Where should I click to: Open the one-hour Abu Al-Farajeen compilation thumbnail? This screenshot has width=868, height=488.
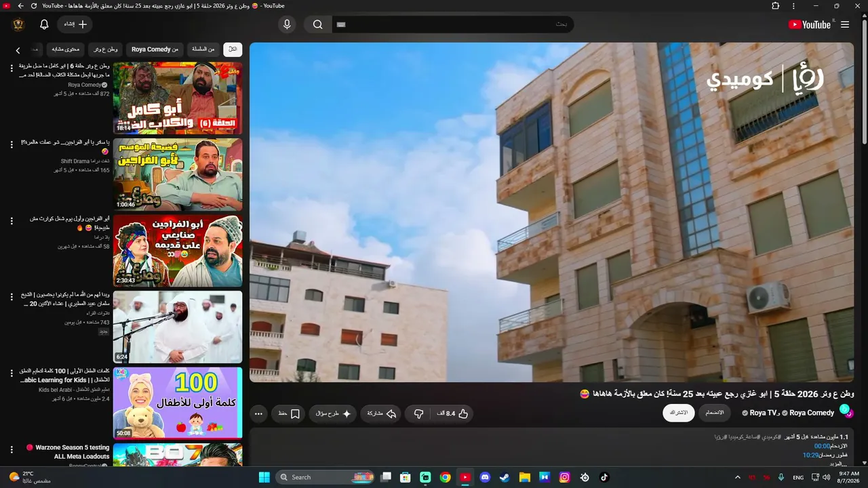(178, 174)
